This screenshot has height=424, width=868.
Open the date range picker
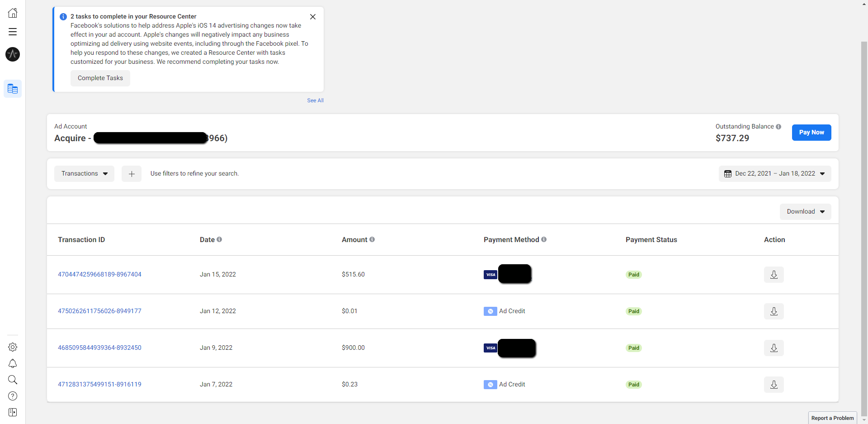774,174
